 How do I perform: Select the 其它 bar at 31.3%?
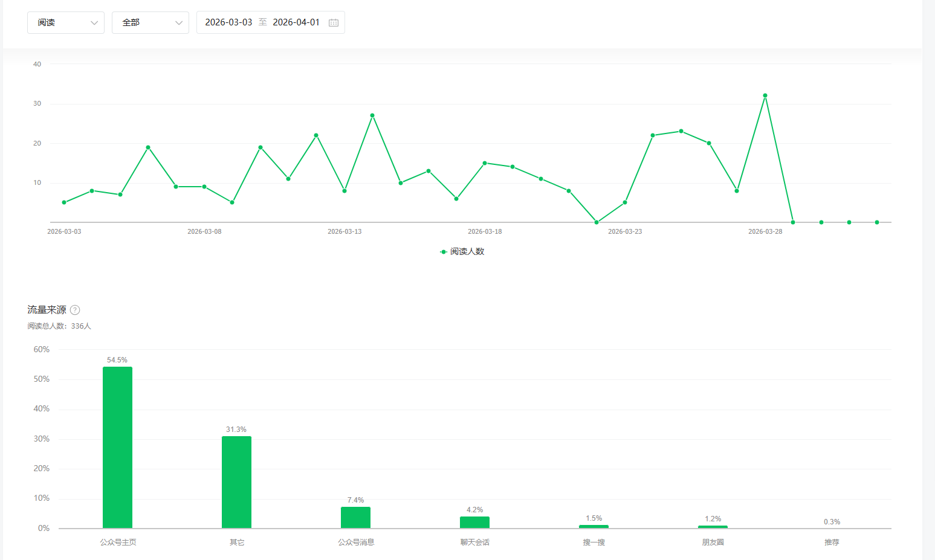tap(236, 481)
